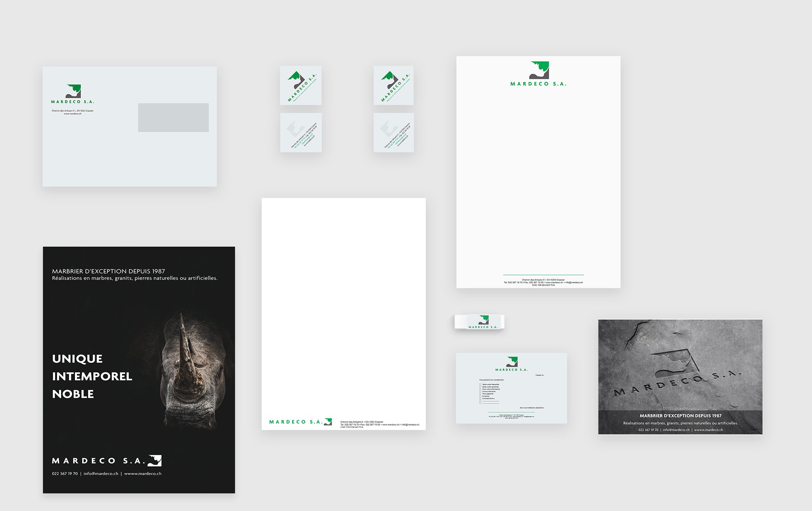Click envelope address line 'Chemin des Artisans 9'
Screen dimensions: 812x511
(x=73, y=111)
